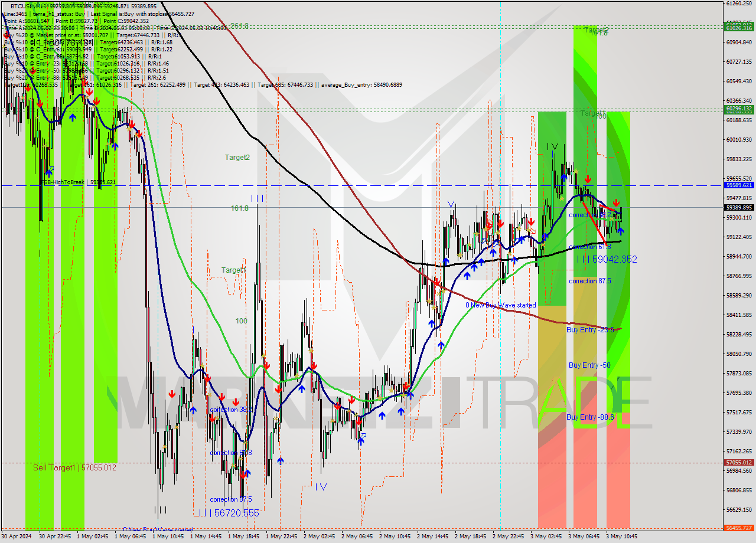Click the green 'Target1' label
The width and height of the screenshot is (756, 543).
point(234,270)
